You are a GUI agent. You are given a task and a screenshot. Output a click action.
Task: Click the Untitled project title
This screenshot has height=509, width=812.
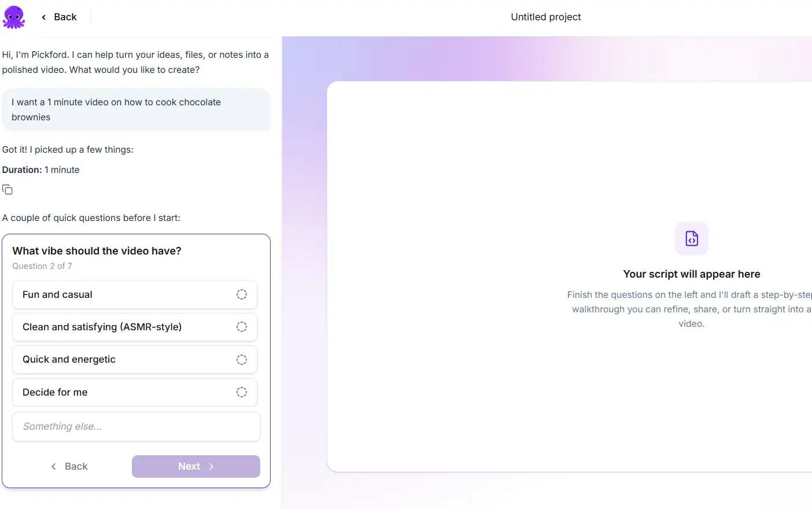pyautogui.click(x=546, y=17)
